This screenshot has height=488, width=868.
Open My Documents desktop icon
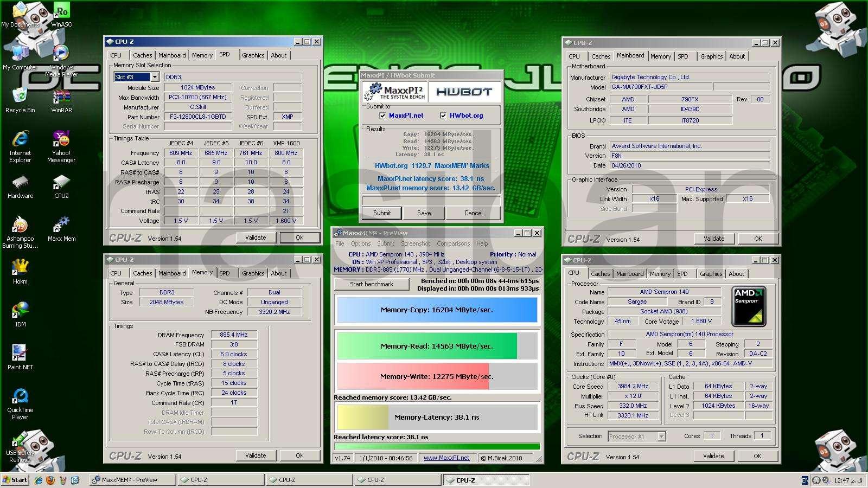pyautogui.click(x=20, y=14)
